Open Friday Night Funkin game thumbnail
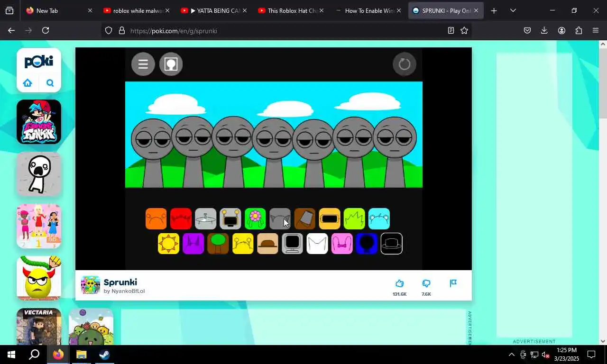This screenshot has width=607, height=364. pyautogui.click(x=39, y=122)
